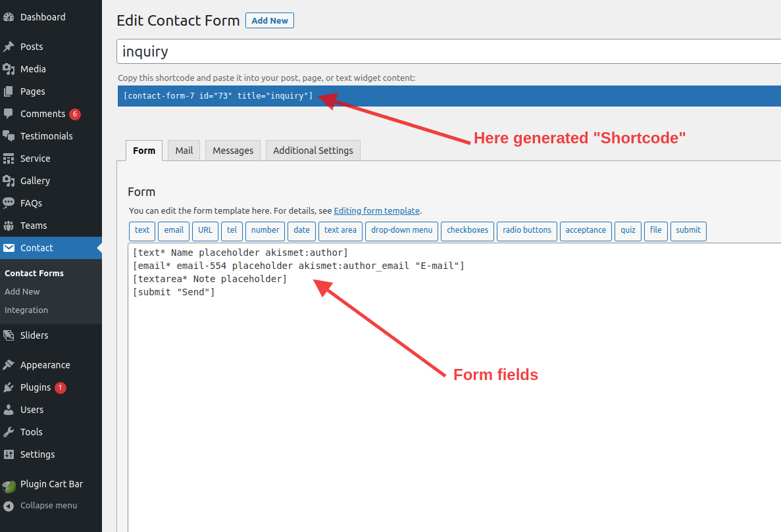This screenshot has height=532, width=781.
Task: Click the Testimonials icon
Action: click(x=9, y=136)
